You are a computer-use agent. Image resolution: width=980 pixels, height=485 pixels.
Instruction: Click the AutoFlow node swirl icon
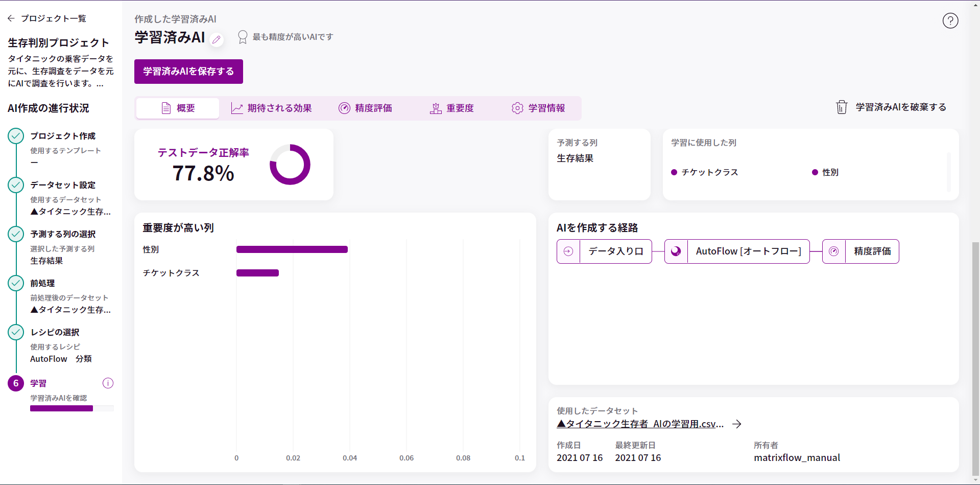(676, 251)
